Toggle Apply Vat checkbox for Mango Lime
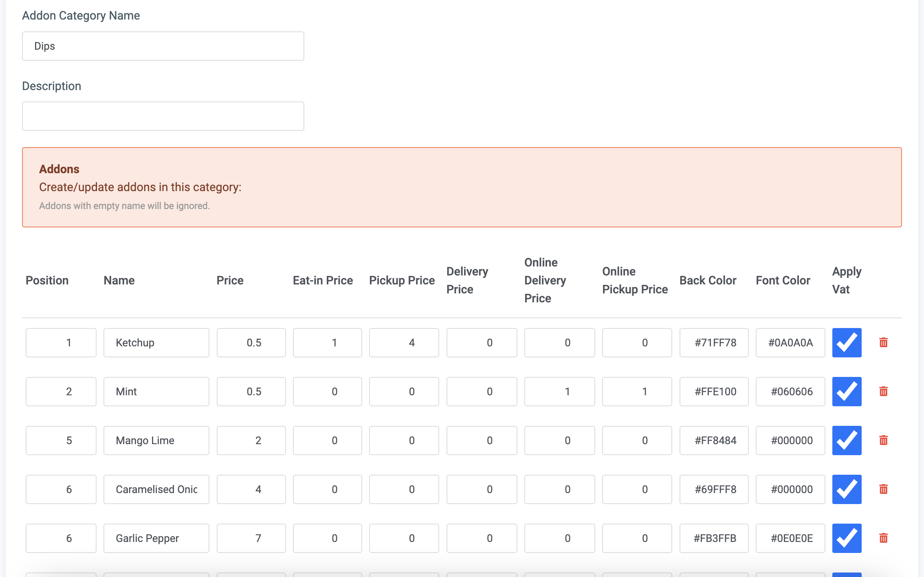This screenshot has height=577, width=924. [847, 440]
